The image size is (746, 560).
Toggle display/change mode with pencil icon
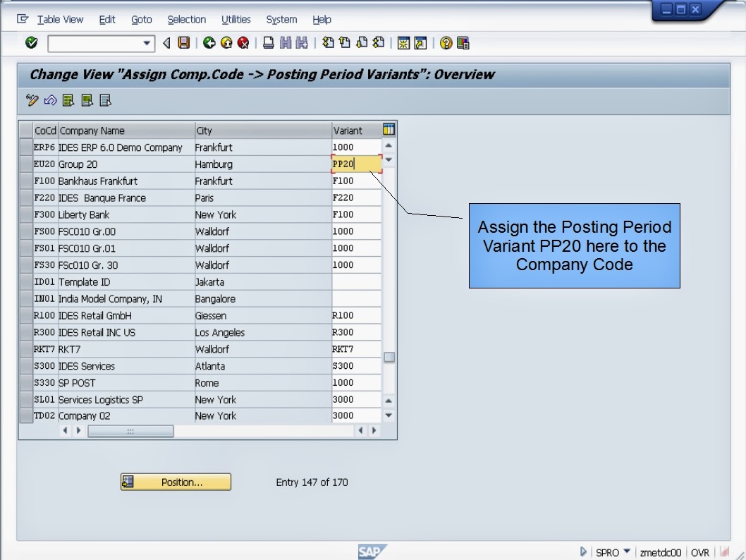[32, 100]
